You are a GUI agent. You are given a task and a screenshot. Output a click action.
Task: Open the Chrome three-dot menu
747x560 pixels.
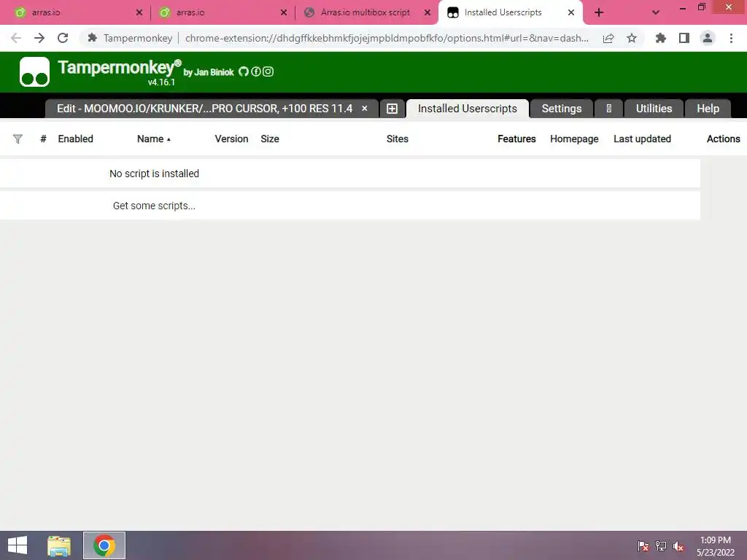pos(731,38)
